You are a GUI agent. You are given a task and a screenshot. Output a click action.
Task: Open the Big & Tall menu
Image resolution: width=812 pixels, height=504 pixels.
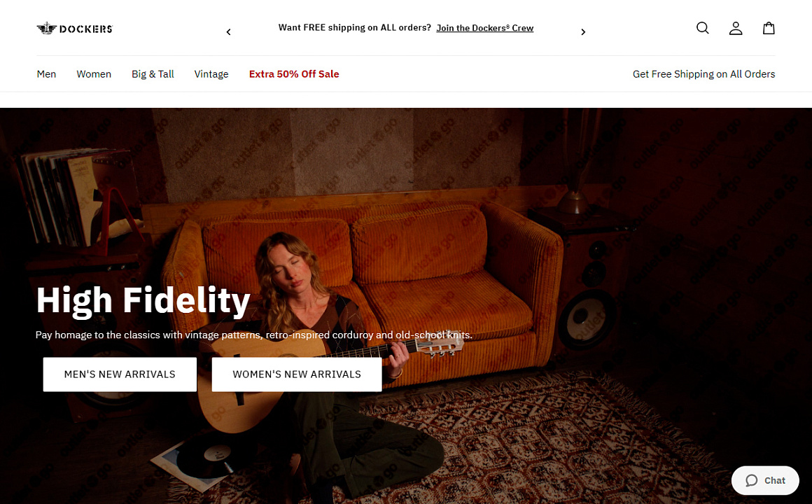pyautogui.click(x=153, y=74)
